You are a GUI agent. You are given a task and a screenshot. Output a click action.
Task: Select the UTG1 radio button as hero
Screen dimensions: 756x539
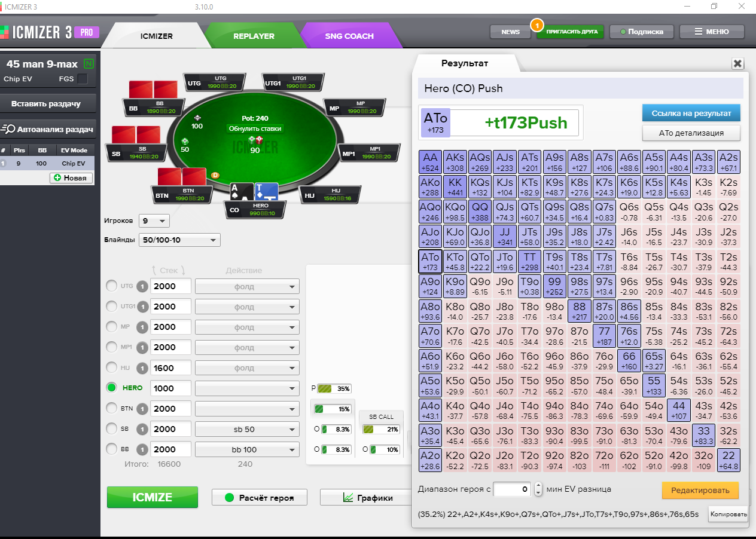[112, 307]
